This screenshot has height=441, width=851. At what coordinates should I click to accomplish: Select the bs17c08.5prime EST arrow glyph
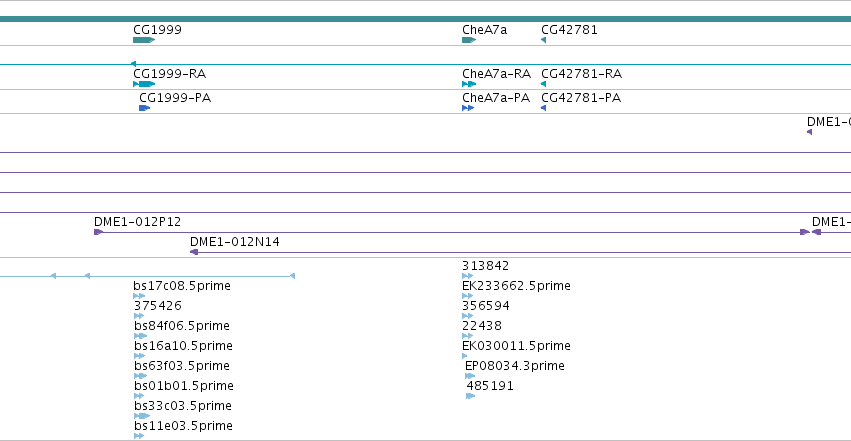point(139,296)
